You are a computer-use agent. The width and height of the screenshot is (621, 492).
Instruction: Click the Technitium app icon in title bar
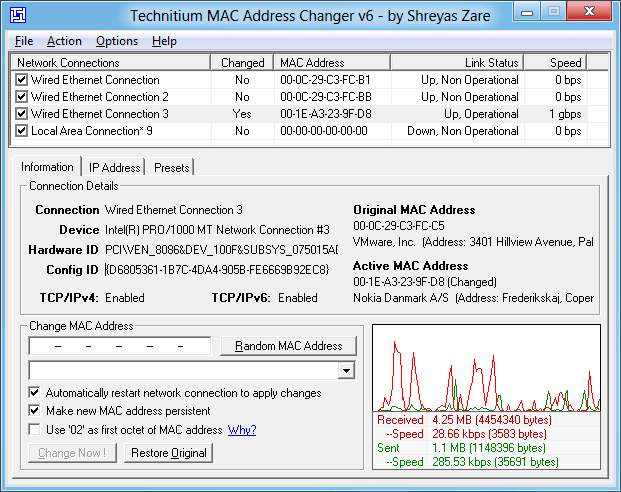pyautogui.click(x=18, y=15)
